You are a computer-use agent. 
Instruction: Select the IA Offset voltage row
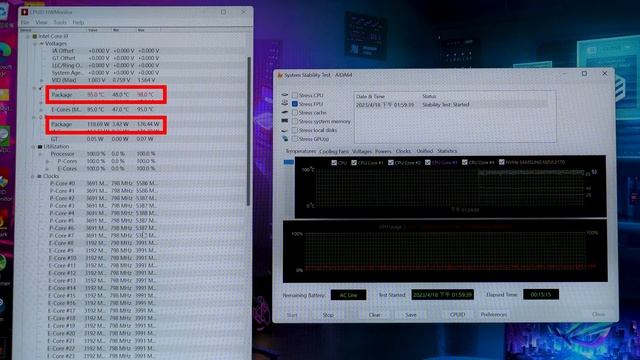105,51
